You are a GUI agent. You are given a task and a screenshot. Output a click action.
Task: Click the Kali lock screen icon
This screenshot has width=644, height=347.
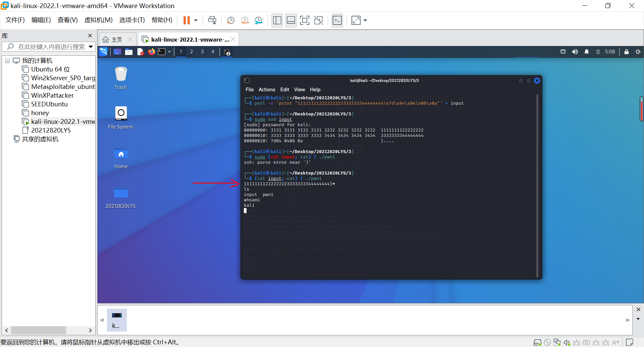pyautogui.click(x=627, y=52)
